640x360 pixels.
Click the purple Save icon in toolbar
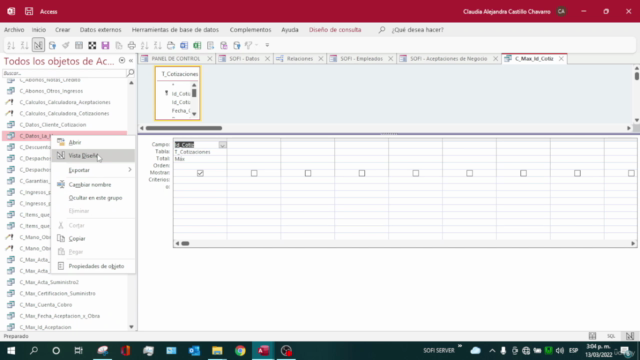(105, 45)
